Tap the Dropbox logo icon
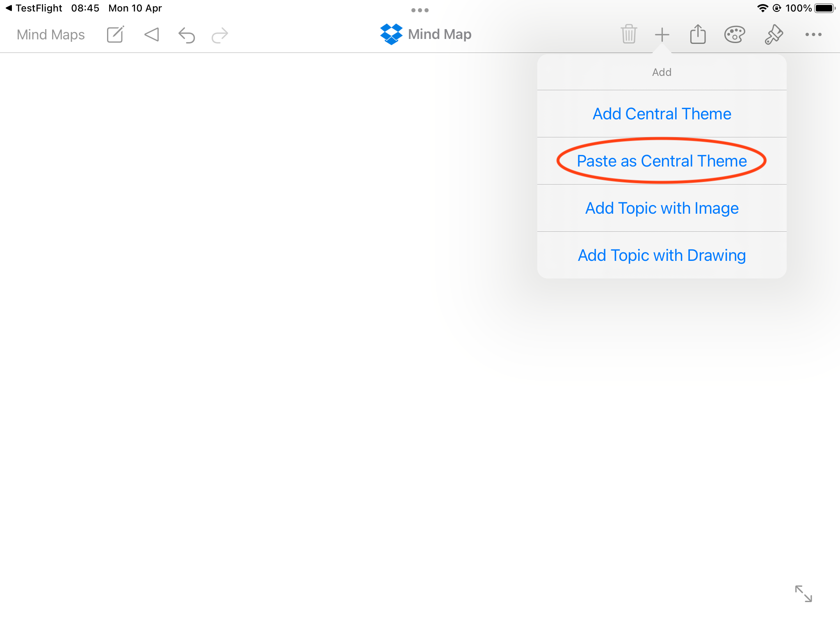Viewport: 840px width, 630px height. pos(391,34)
